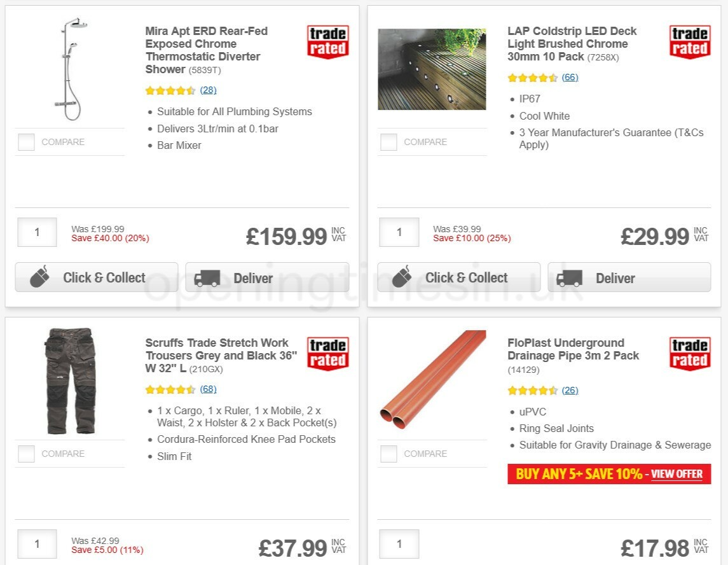Open the Scruffs Trade Stretch Trousers product title

(216, 355)
